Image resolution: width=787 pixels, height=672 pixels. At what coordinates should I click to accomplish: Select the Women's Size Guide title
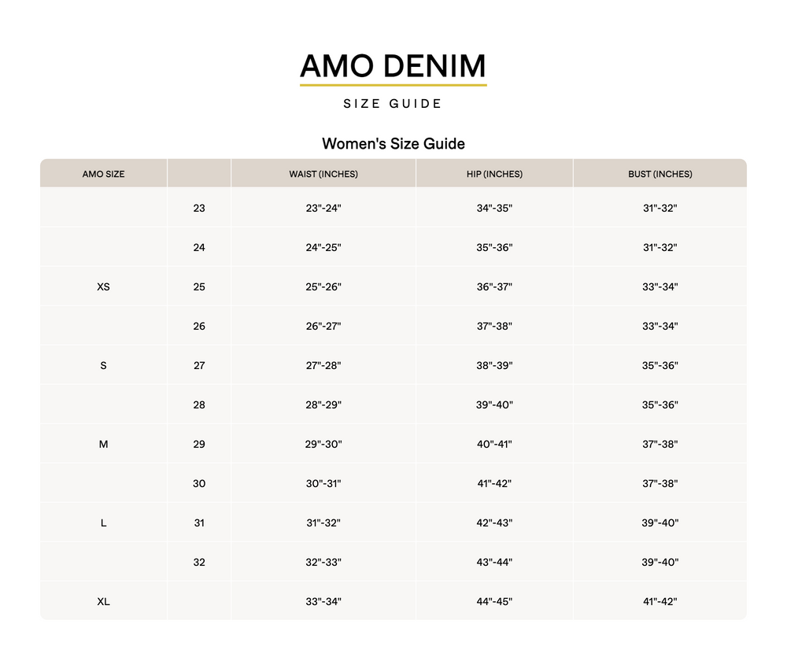point(393,144)
